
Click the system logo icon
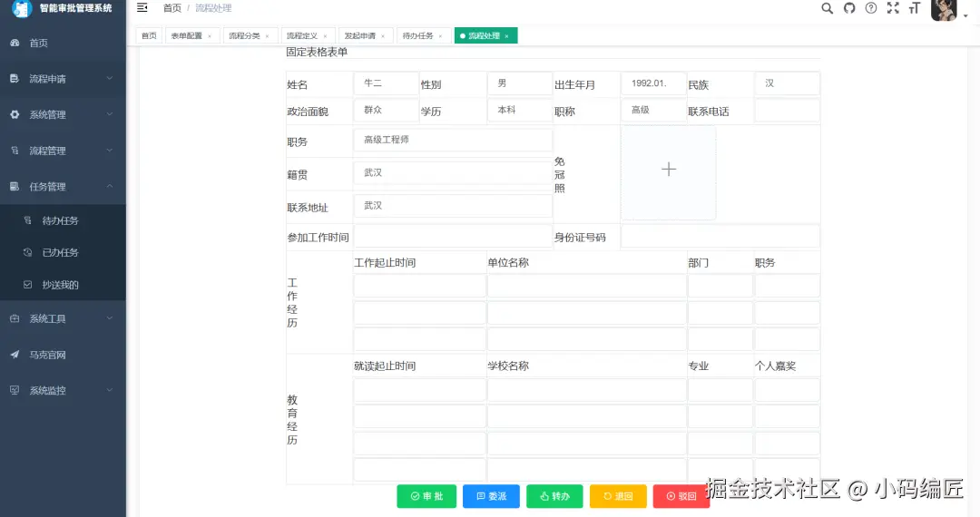pos(21,9)
